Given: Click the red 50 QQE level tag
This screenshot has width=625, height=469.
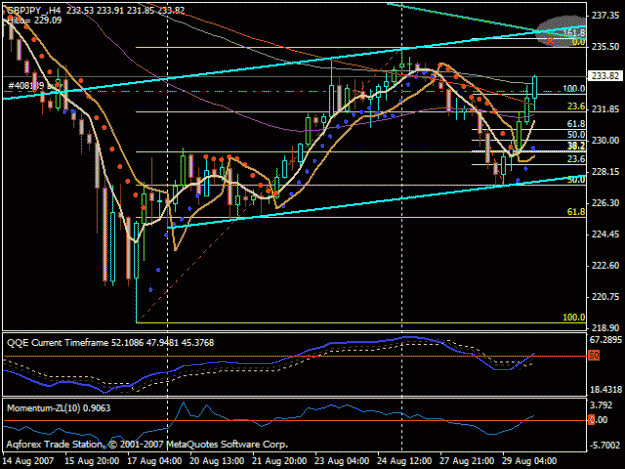Looking at the screenshot, I should 594,355.
